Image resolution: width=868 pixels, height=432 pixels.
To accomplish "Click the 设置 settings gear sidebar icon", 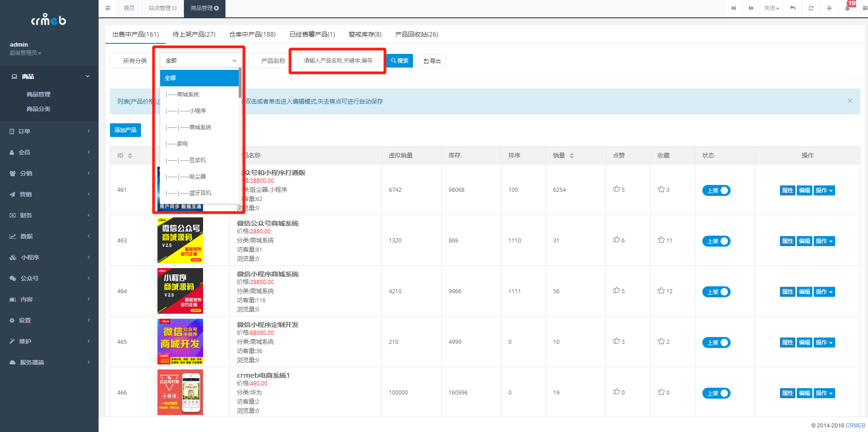I will (x=12, y=321).
